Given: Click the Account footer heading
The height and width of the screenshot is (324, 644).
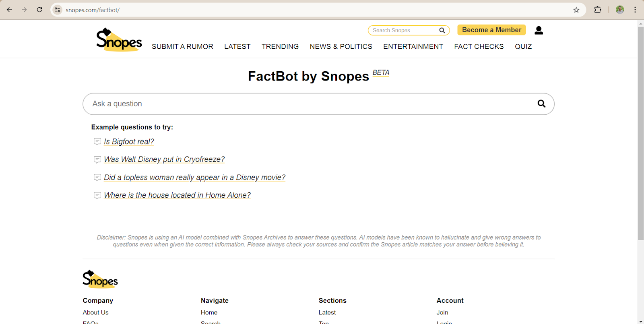Looking at the screenshot, I should click(450, 301).
